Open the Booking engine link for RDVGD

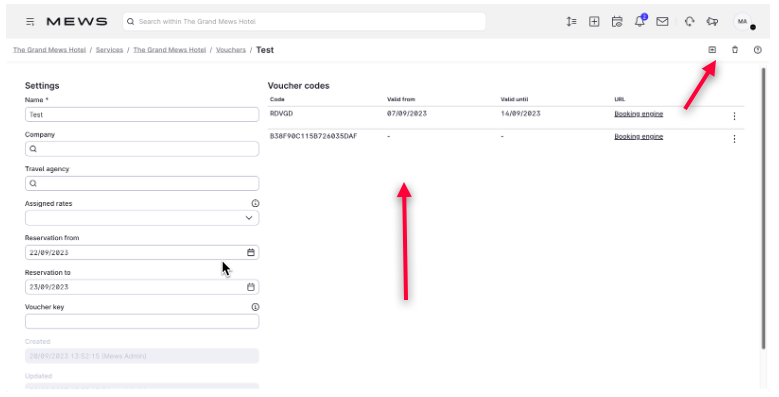click(x=638, y=114)
